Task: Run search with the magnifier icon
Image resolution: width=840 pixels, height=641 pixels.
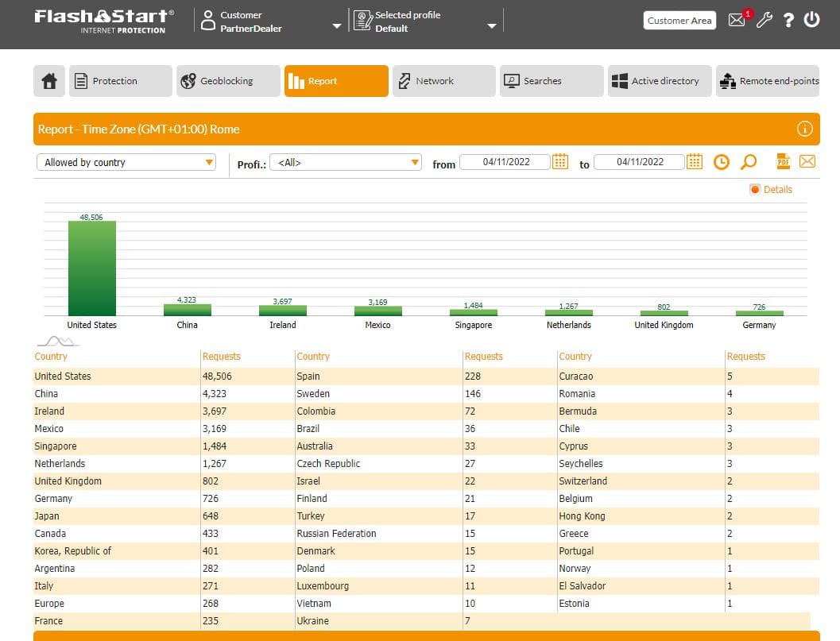Action: click(748, 162)
